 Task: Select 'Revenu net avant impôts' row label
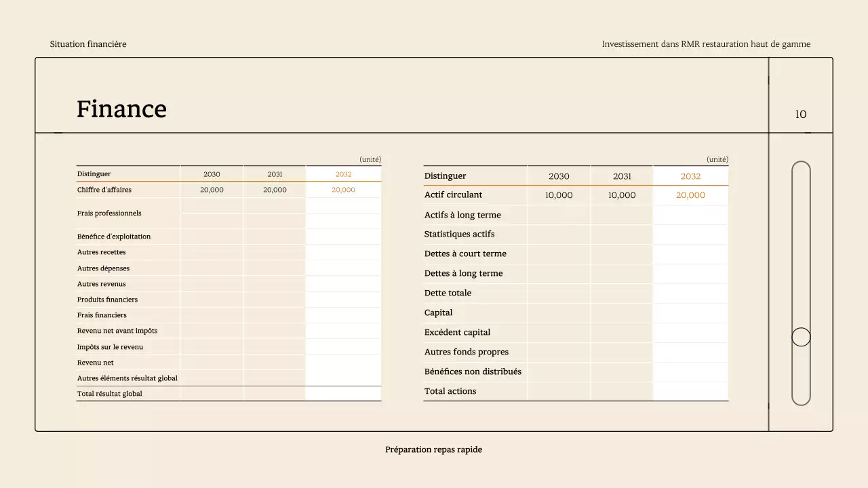(117, 331)
